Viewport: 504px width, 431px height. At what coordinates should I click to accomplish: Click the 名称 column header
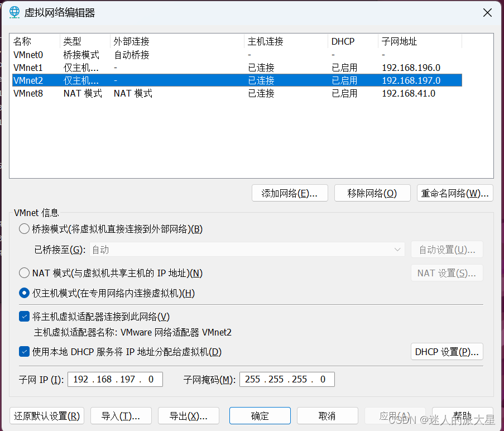pos(35,41)
